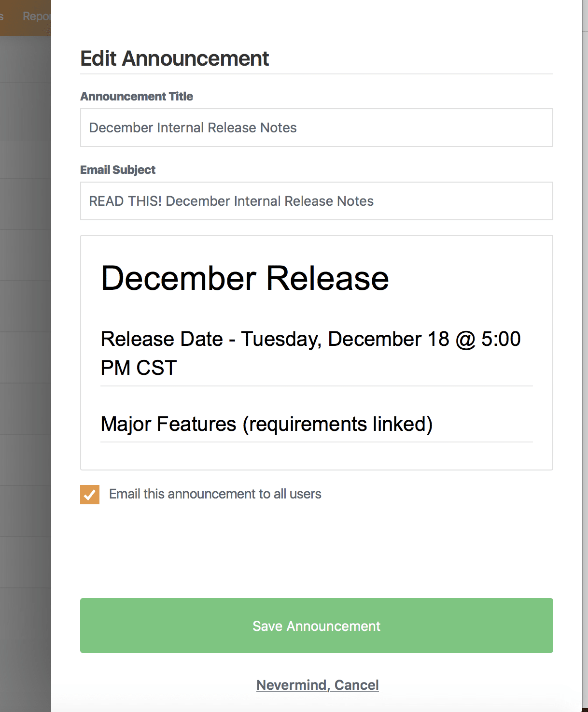Click the dimmed overlay beside the panel
Screen dimensions: 588x712
click(x=25, y=338)
